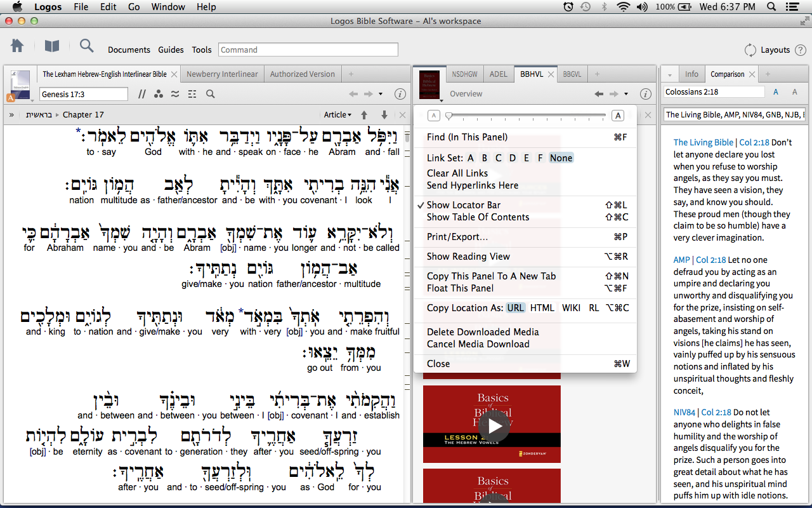812x508 pixels.
Task: Open the volume control in menu bar
Action: (x=642, y=7)
